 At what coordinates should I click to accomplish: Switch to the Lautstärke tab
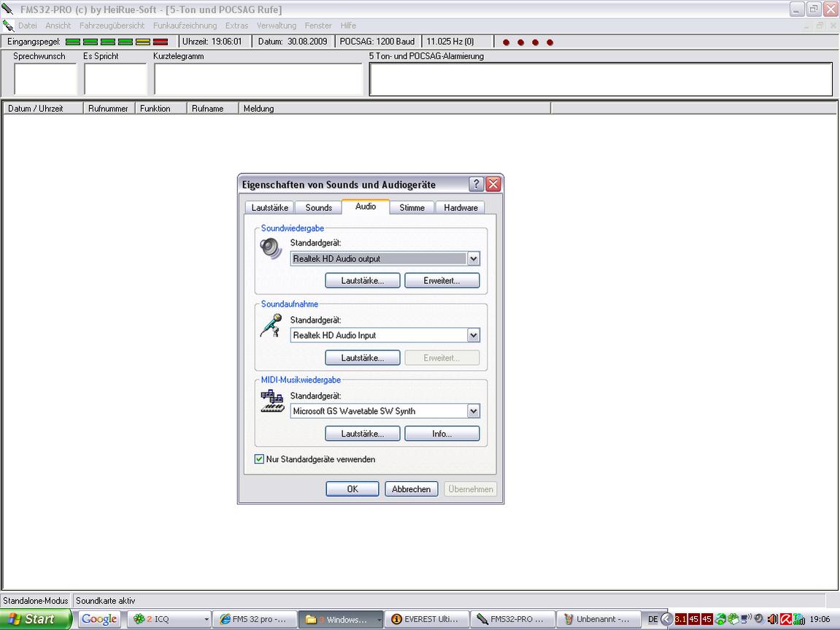pyautogui.click(x=269, y=207)
